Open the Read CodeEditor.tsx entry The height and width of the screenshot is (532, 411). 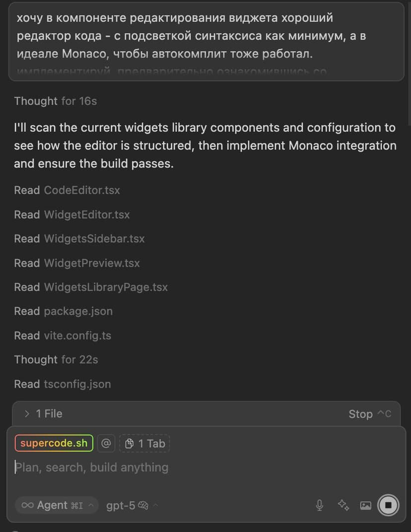[x=67, y=190]
